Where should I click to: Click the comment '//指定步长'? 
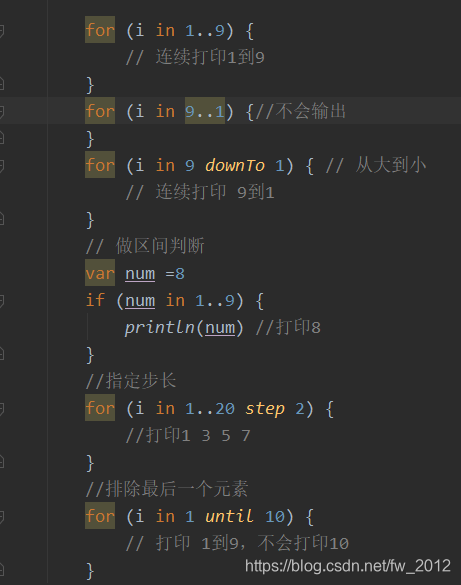[x=131, y=381]
